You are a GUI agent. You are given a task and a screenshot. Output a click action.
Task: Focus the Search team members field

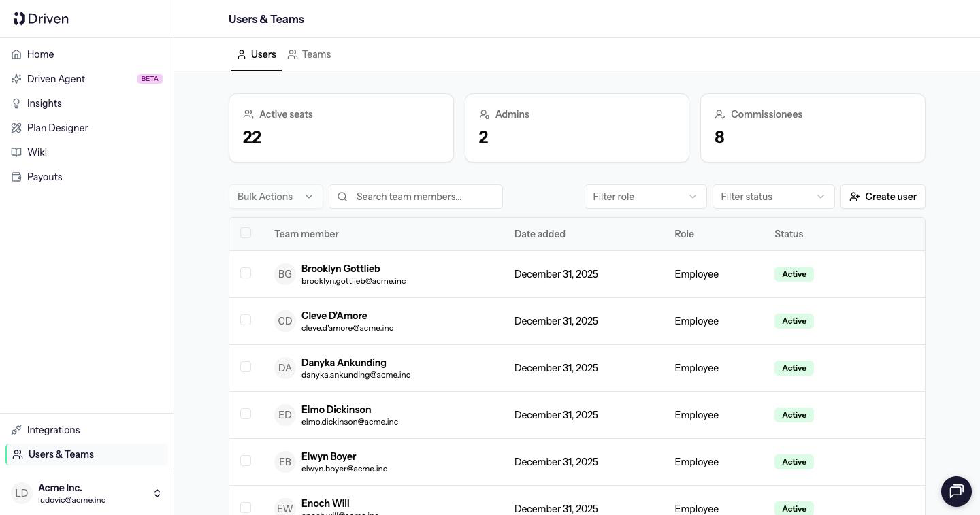[415, 197]
